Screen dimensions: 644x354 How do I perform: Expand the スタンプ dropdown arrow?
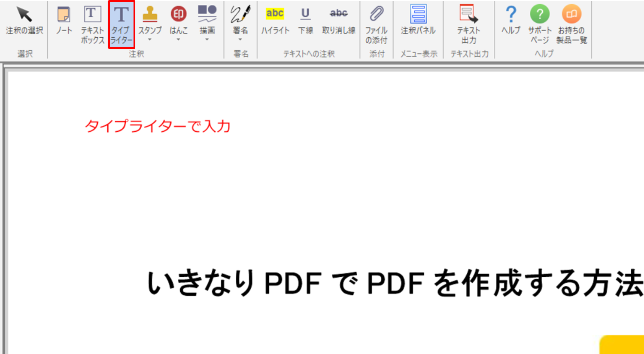[x=150, y=40]
